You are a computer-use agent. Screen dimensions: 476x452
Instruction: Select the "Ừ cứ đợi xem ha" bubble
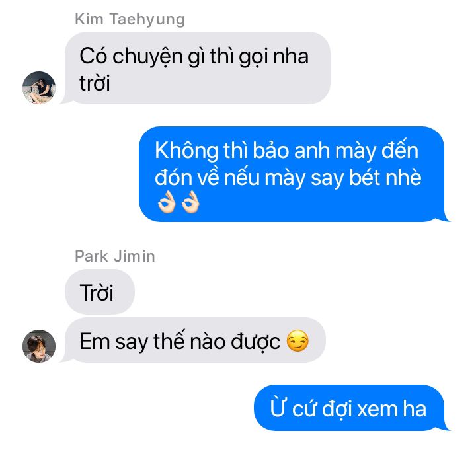pyautogui.click(x=349, y=408)
